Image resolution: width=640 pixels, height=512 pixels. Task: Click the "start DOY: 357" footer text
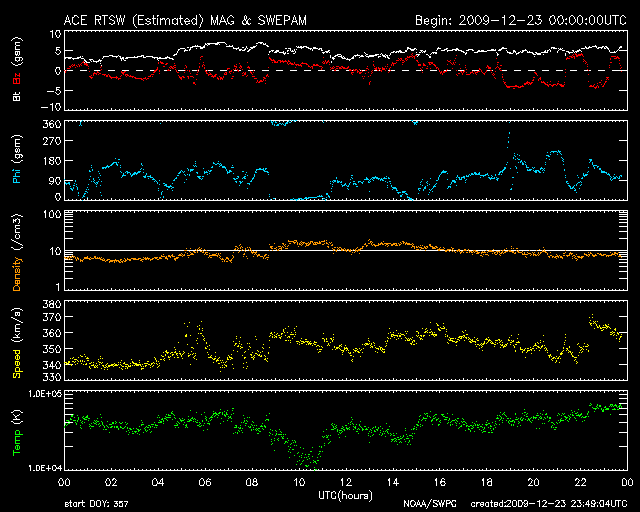coord(96,504)
